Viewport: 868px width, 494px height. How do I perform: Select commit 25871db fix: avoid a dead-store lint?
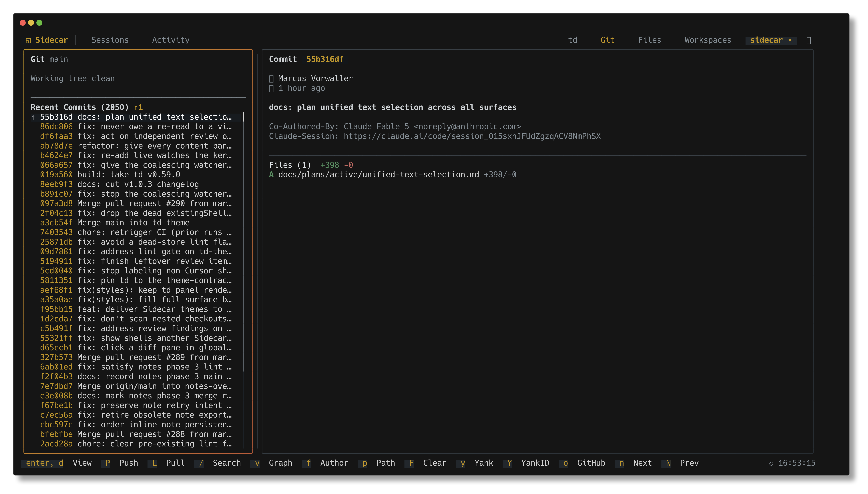click(136, 242)
